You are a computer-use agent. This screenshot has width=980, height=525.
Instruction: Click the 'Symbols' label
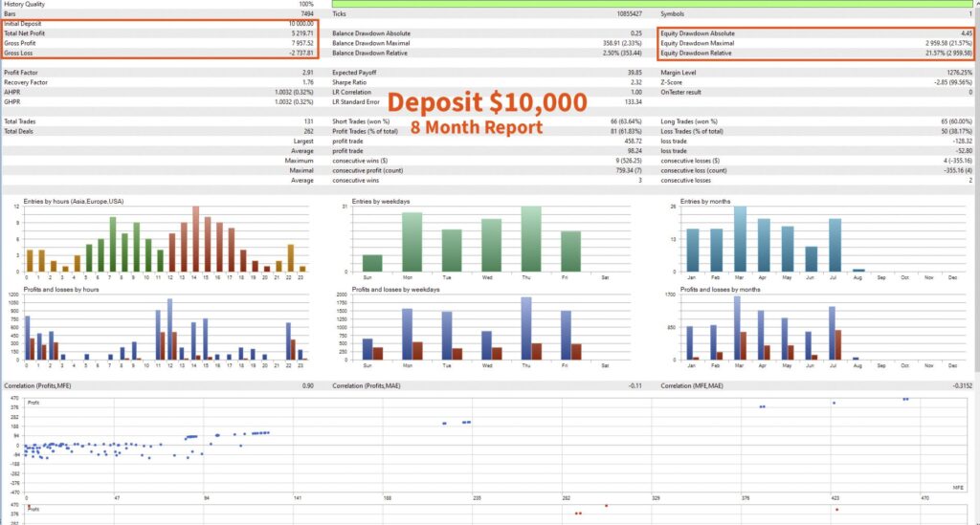pos(673,13)
